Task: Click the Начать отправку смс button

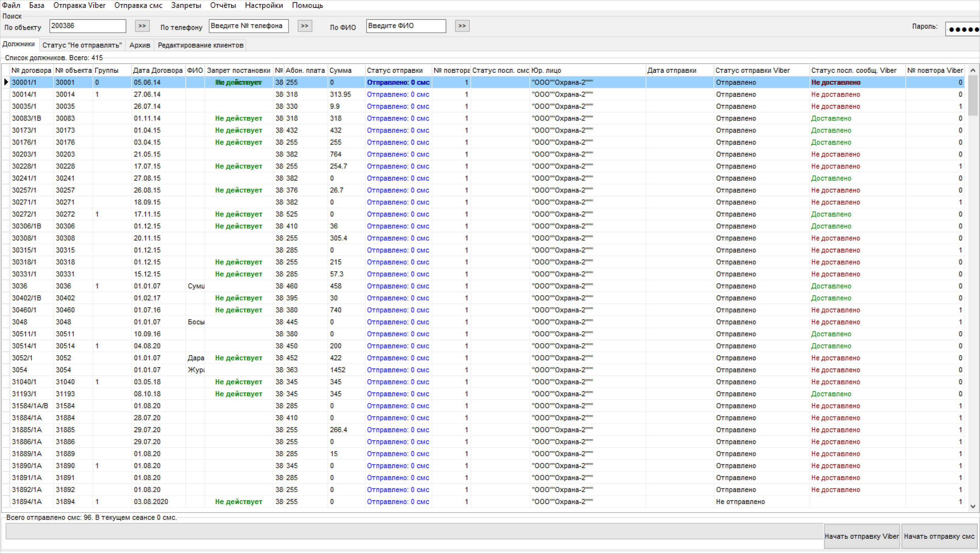Action: click(939, 536)
